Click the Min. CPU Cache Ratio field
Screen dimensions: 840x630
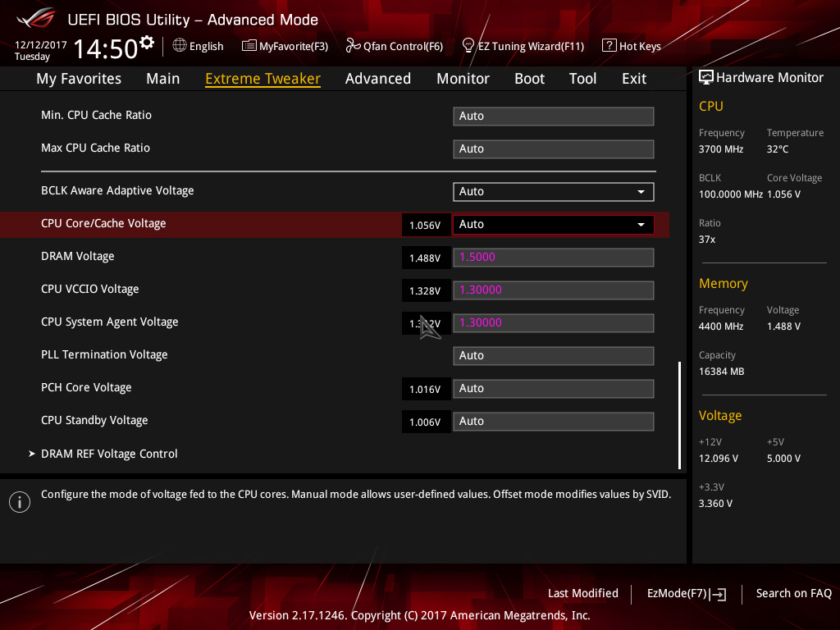click(x=554, y=116)
